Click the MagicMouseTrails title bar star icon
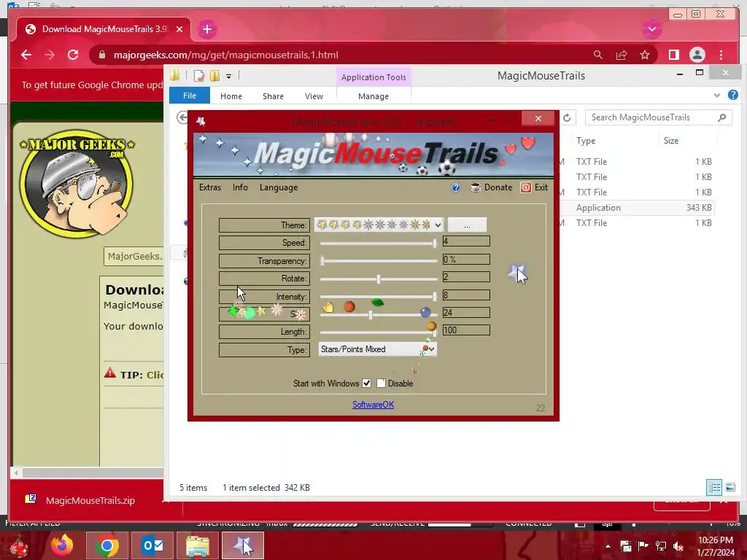 (201, 121)
